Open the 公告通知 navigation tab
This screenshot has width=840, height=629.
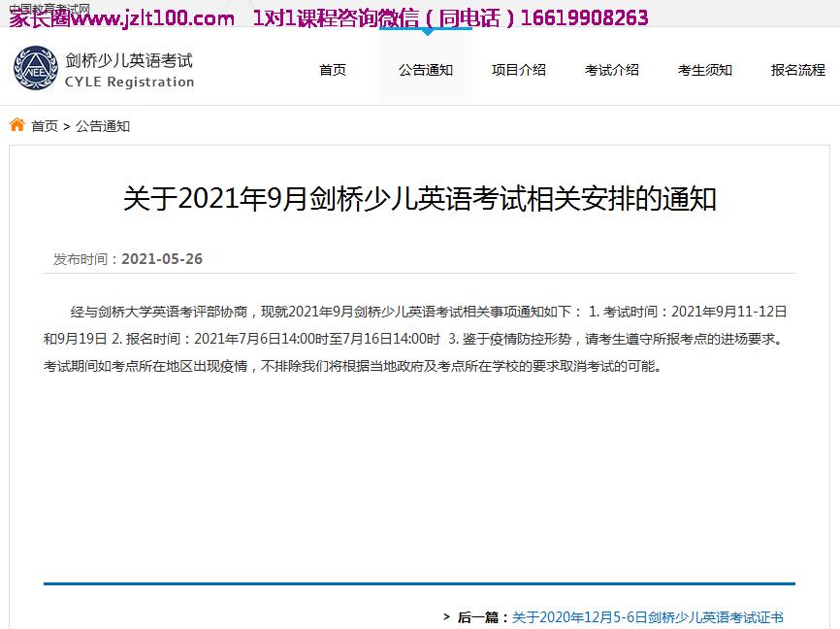point(426,70)
